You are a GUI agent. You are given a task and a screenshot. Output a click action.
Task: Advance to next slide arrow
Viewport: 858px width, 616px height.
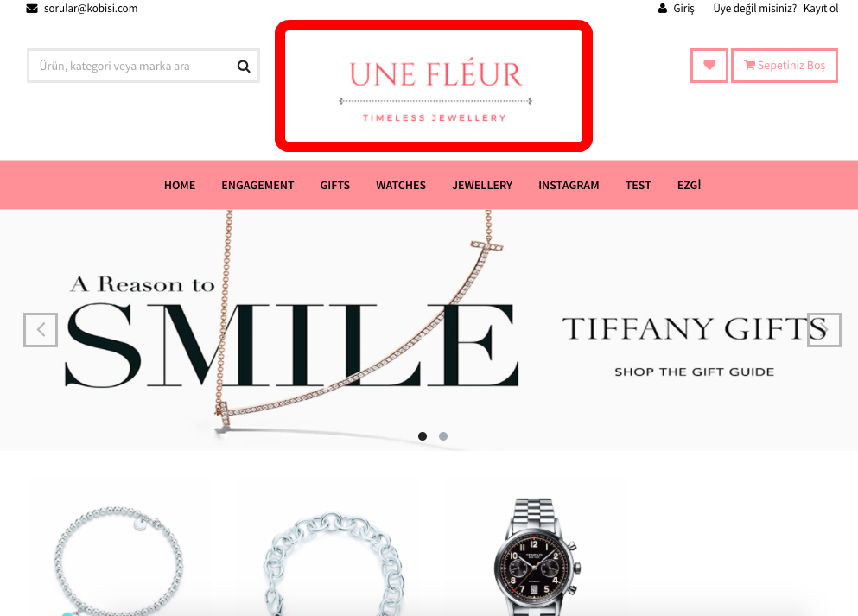[x=824, y=330]
